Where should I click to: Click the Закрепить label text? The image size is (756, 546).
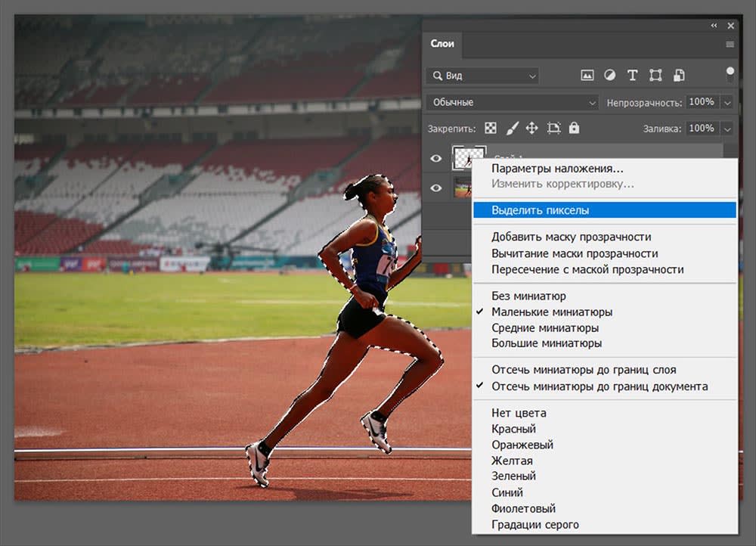point(451,129)
